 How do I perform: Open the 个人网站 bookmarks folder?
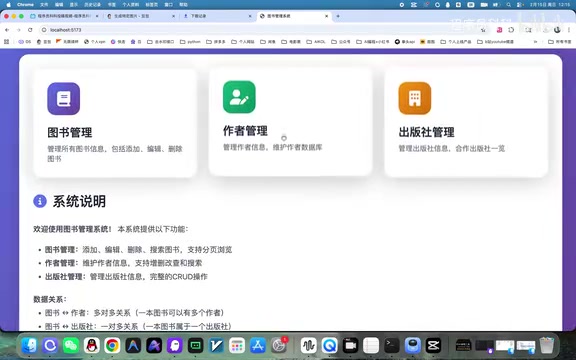[242, 42]
